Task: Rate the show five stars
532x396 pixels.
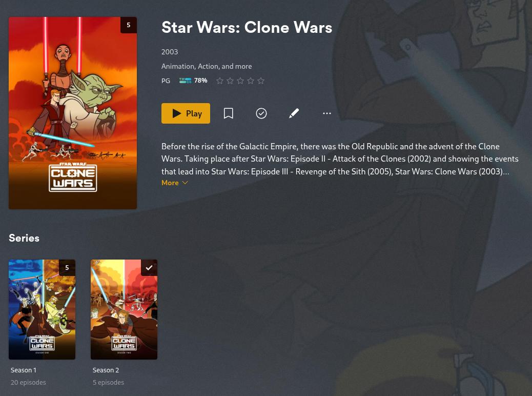Action: pyautogui.click(x=261, y=81)
